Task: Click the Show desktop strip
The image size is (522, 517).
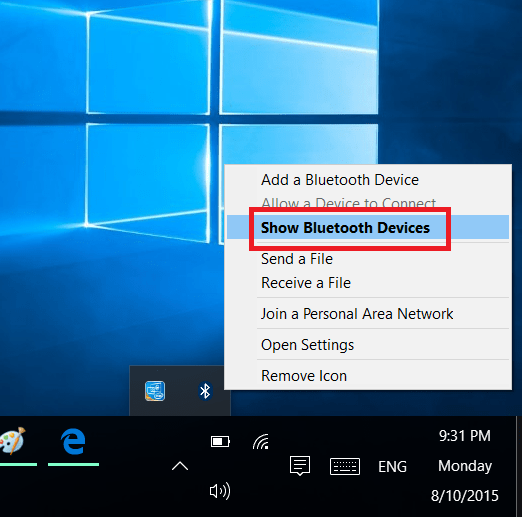Action: (519, 466)
